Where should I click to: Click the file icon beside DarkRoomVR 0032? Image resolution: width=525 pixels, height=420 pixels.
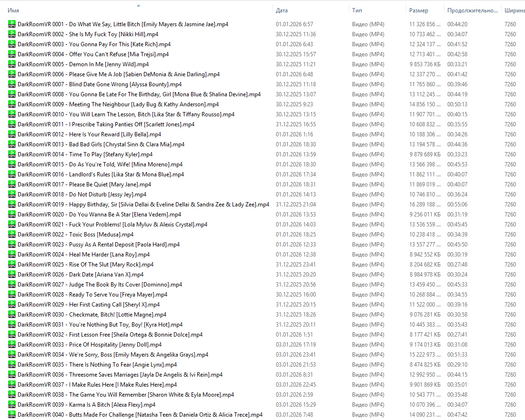(x=12, y=335)
